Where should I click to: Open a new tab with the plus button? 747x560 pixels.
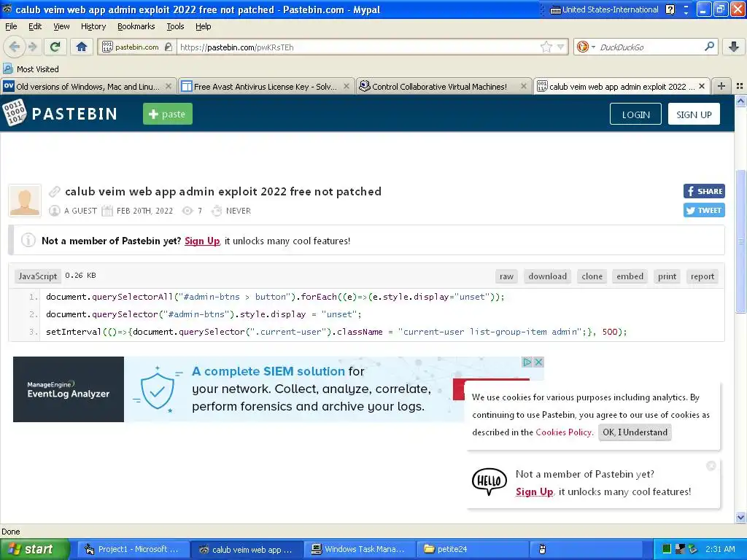click(721, 86)
